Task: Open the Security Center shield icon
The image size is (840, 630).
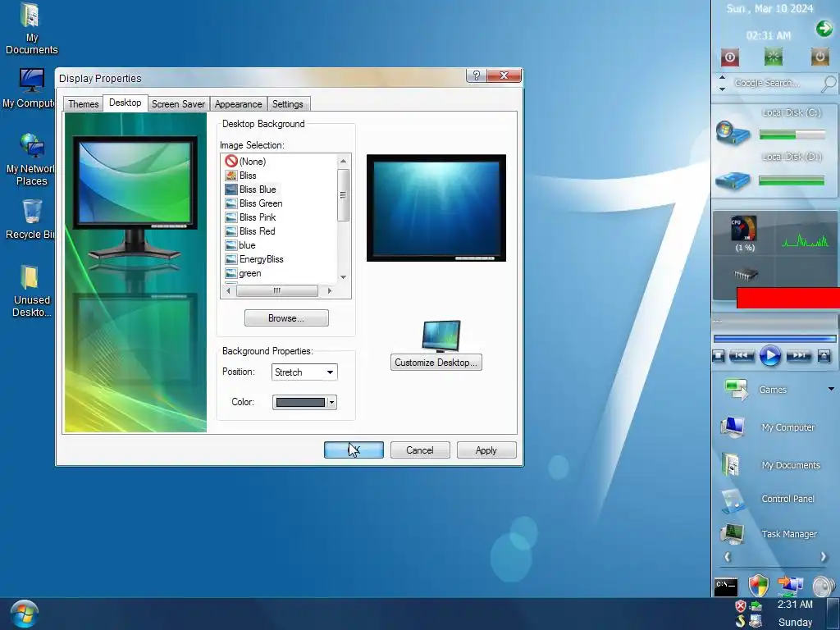Action: pos(759,586)
